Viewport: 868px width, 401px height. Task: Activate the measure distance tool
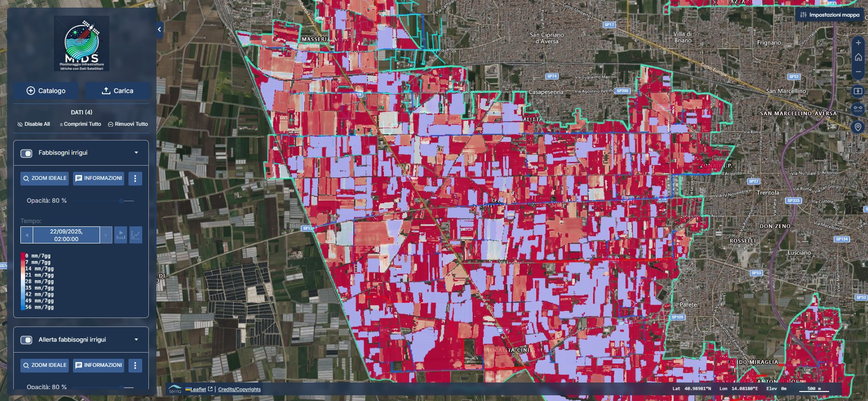click(x=858, y=109)
